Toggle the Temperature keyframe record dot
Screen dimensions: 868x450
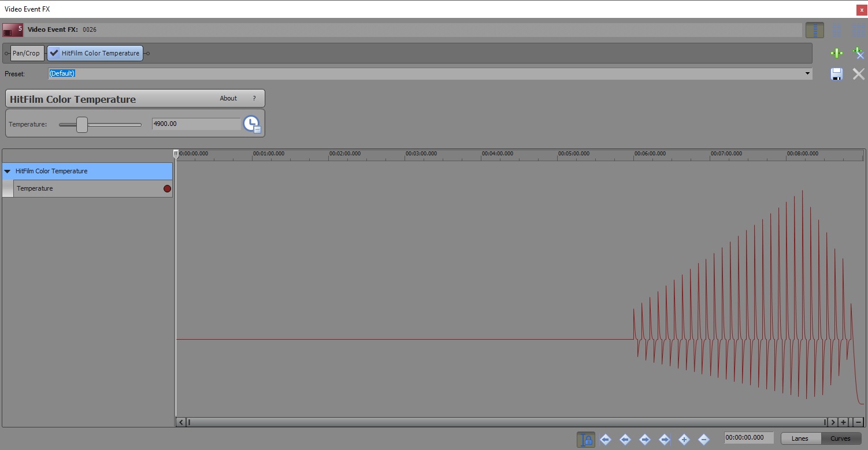point(168,188)
